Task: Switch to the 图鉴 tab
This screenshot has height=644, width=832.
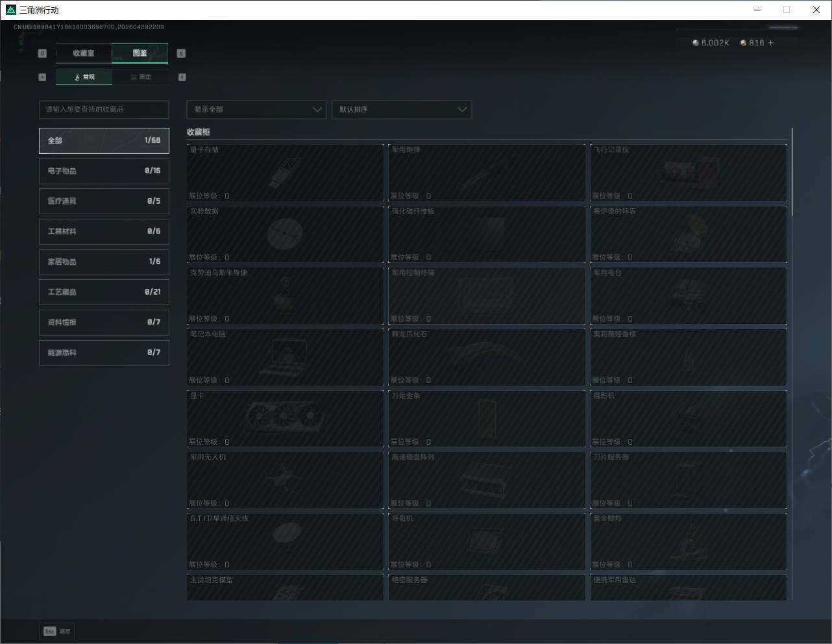Action: tap(140, 53)
